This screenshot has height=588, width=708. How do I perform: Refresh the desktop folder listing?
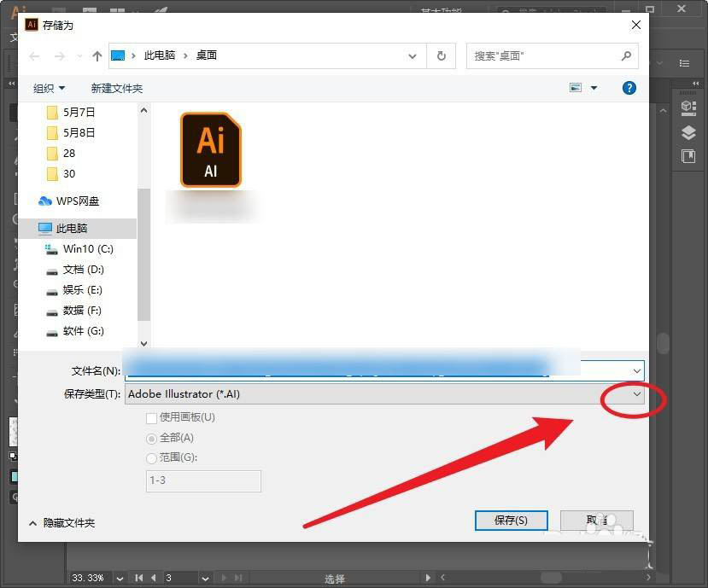tap(442, 56)
